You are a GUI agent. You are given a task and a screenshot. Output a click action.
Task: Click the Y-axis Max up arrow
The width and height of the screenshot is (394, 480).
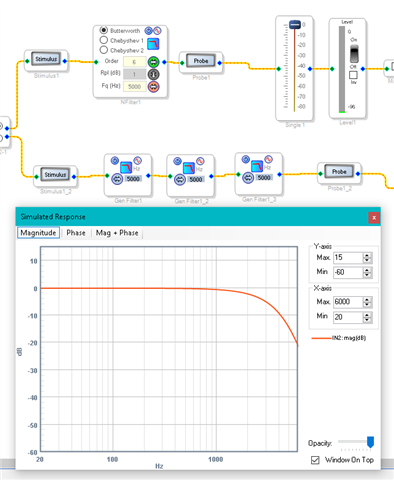[367, 255]
